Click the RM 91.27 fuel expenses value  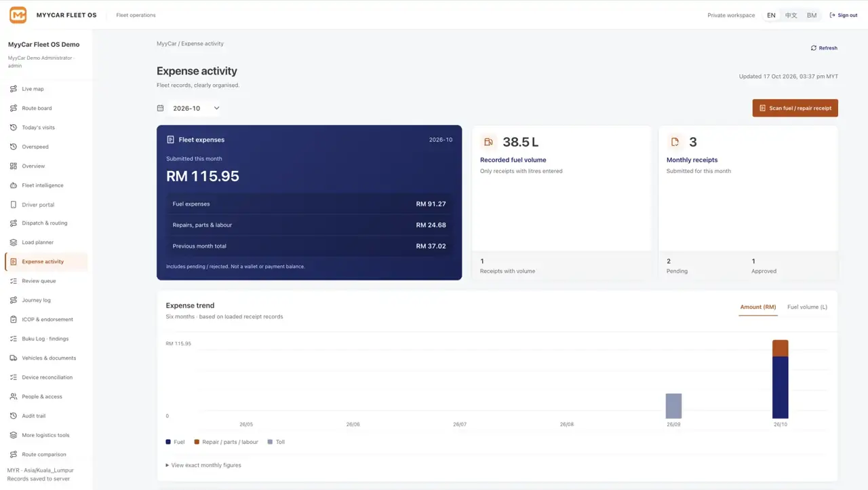(x=431, y=204)
